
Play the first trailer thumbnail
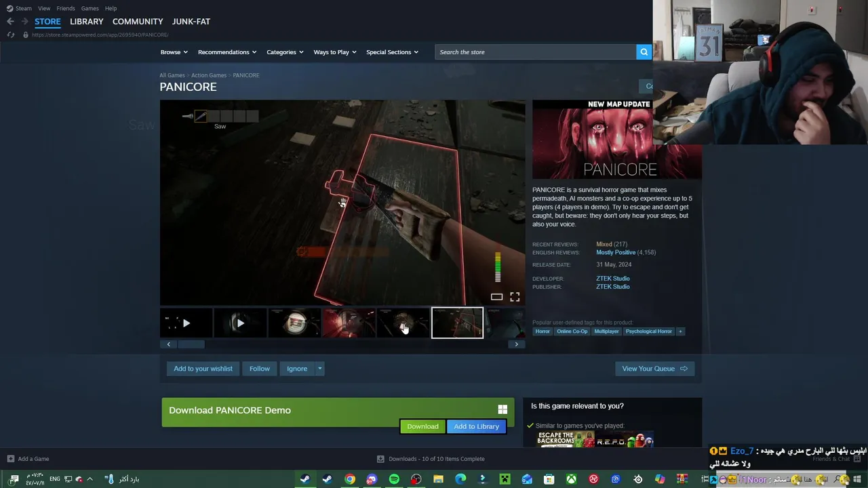point(186,323)
